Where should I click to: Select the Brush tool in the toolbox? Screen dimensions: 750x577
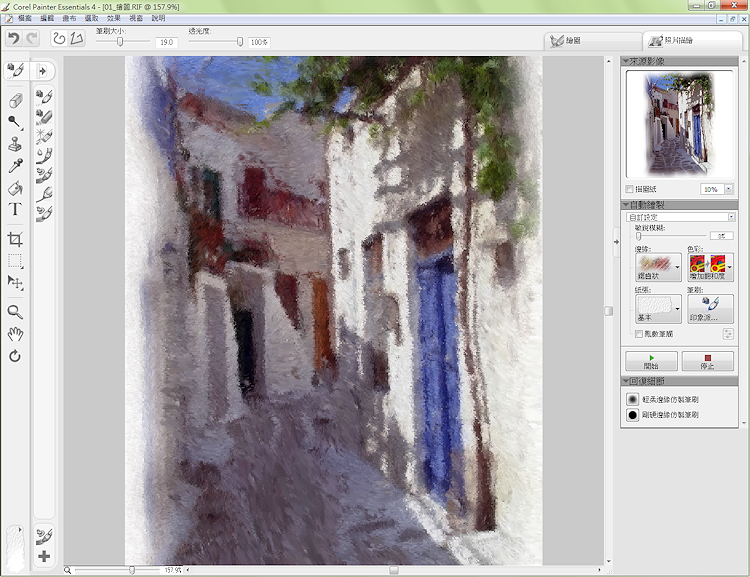pyautogui.click(x=15, y=70)
